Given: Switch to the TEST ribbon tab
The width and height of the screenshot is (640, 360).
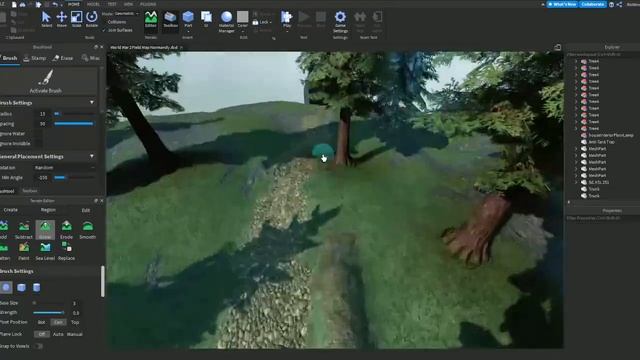Looking at the screenshot, I should pyautogui.click(x=112, y=4).
